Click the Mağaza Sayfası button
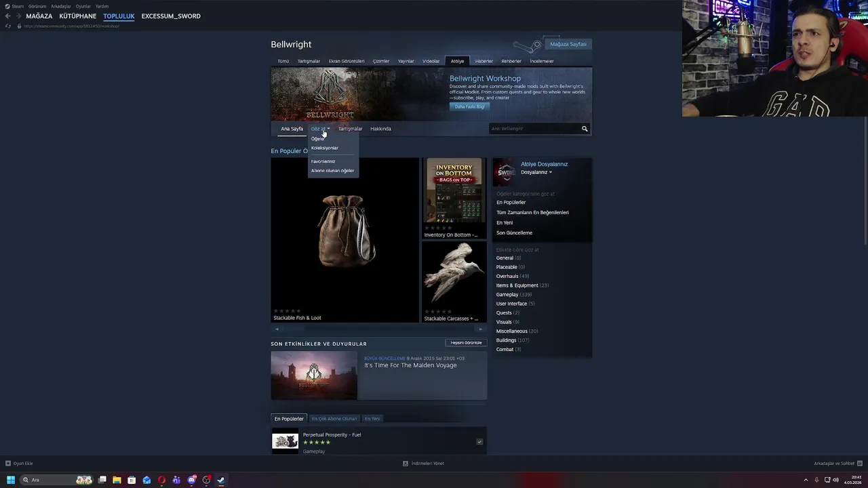868x488 pixels. tap(568, 44)
